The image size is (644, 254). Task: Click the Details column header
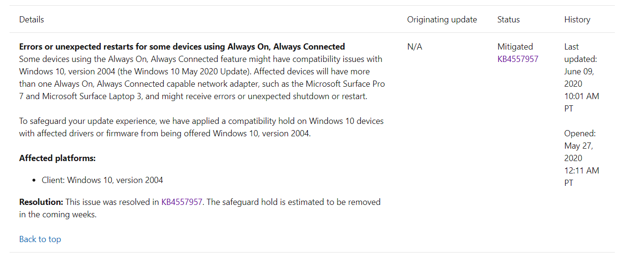point(32,20)
